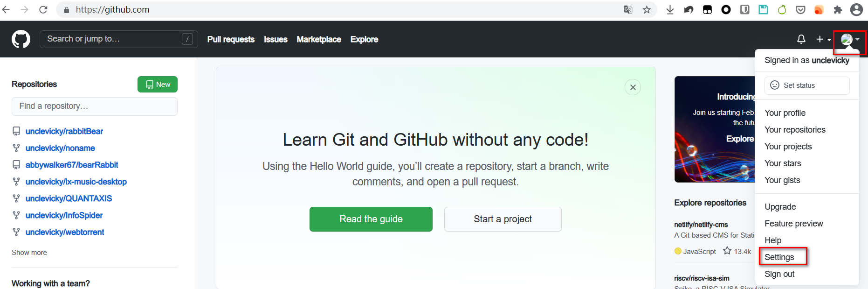
Task: Open Issues in top navigation
Action: coord(276,39)
